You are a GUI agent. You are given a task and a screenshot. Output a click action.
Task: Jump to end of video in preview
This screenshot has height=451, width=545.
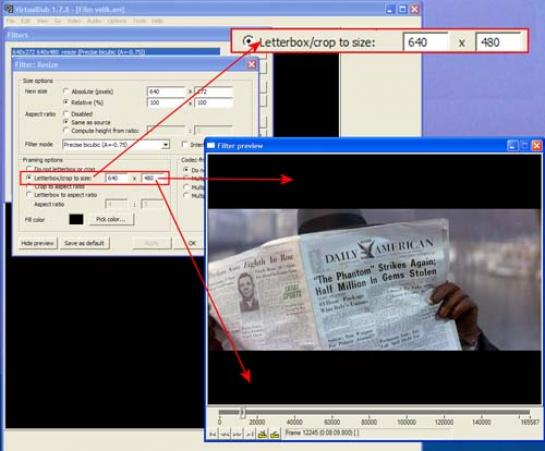tap(250, 434)
